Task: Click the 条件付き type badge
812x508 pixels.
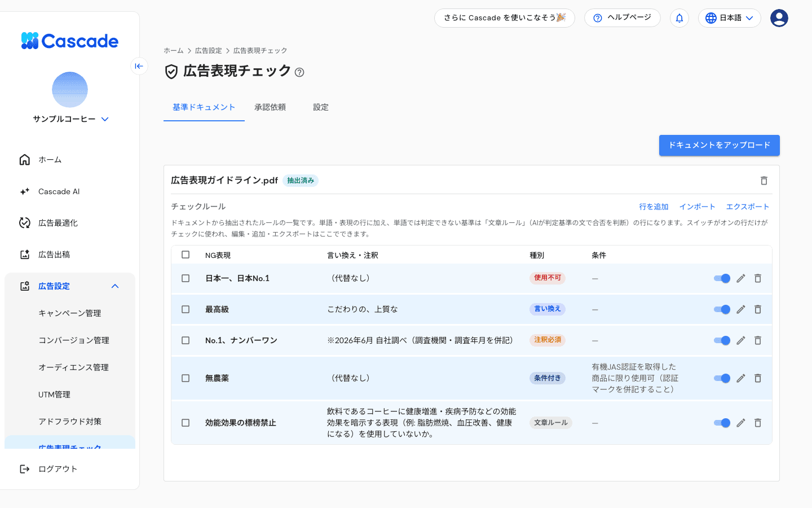Action: click(548, 378)
